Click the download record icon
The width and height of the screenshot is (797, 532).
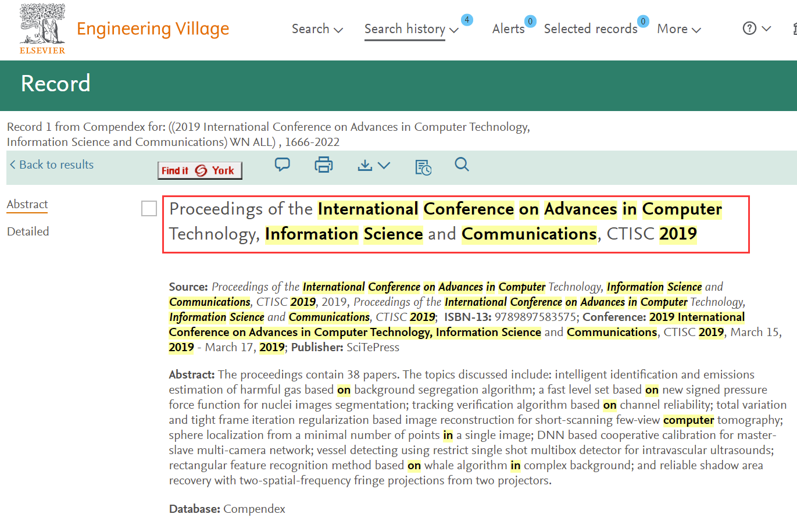(x=365, y=166)
